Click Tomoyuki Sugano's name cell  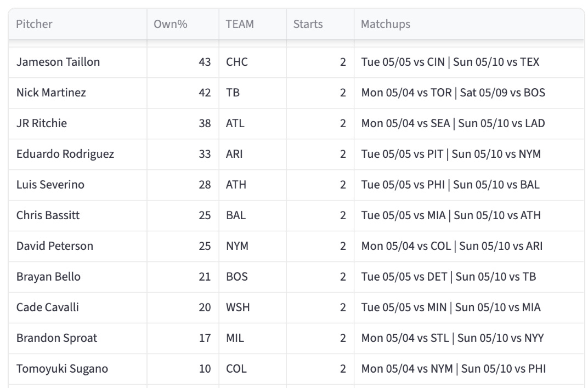click(78, 369)
